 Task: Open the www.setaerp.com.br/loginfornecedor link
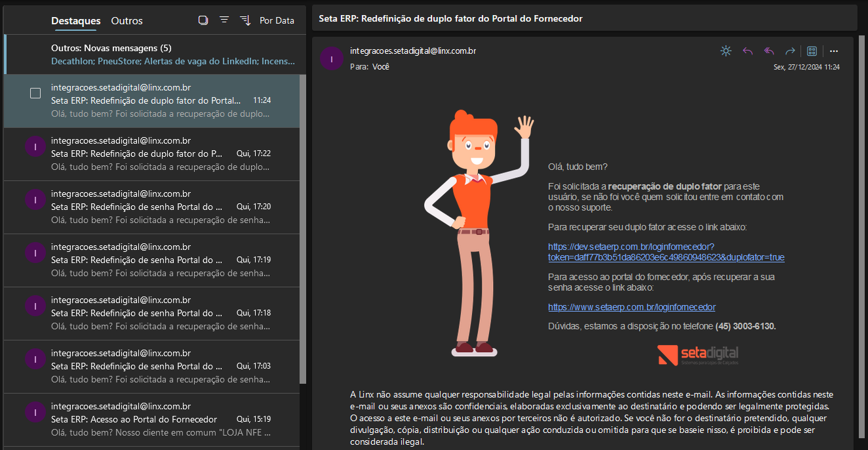point(631,307)
